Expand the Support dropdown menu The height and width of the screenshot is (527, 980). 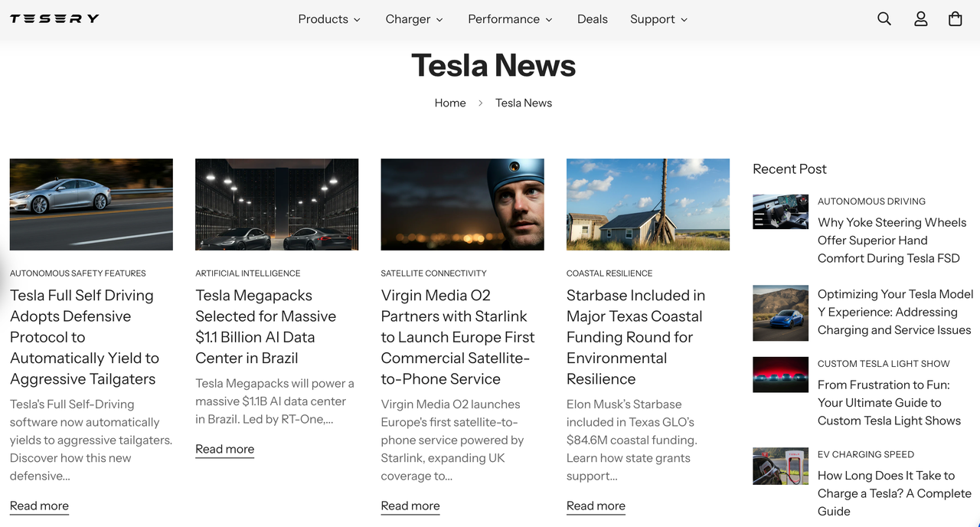(658, 19)
